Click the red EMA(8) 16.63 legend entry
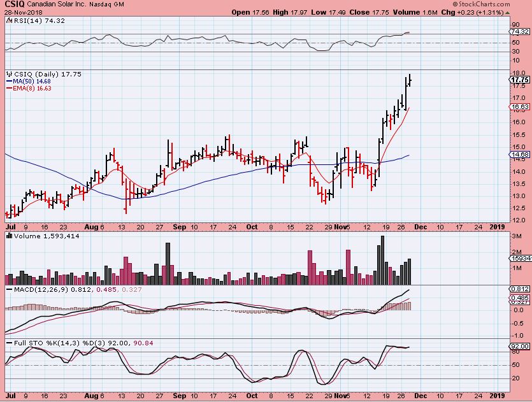The height and width of the screenshot is (402, 532). (x=29, y=89)
